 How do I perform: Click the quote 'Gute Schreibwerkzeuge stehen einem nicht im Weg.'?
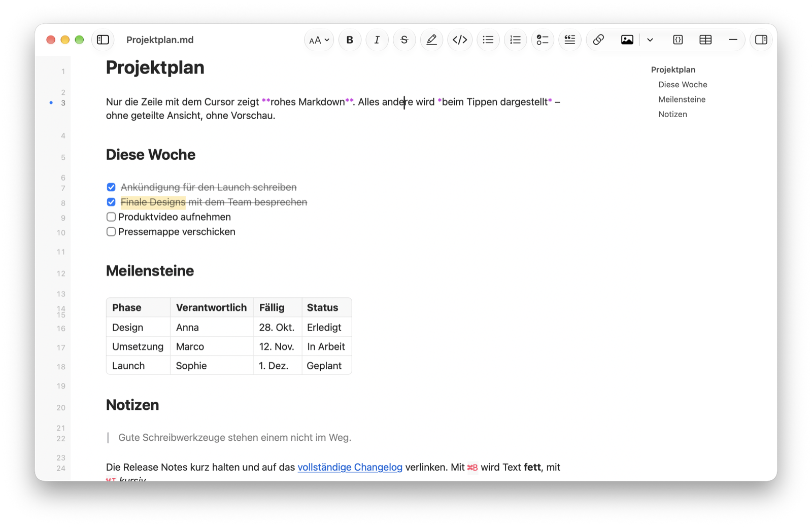pyautogui.click(x=234, y=437)
